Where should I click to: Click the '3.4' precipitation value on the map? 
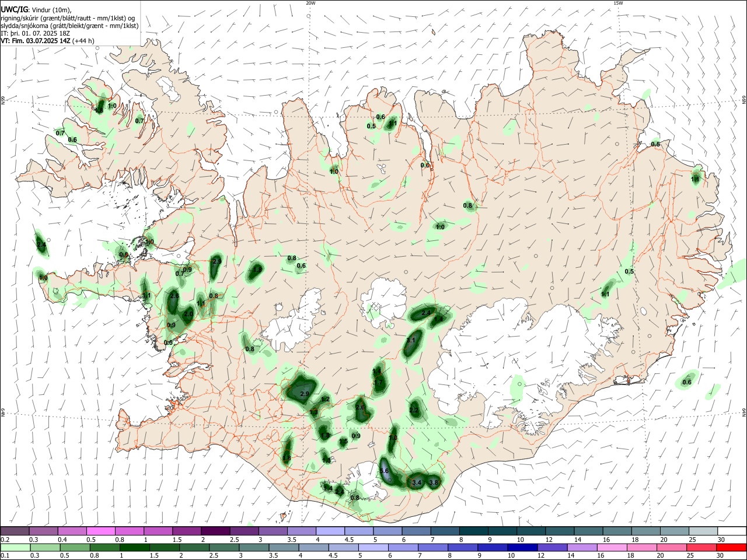pyautogui.click(x=417, y=483)
